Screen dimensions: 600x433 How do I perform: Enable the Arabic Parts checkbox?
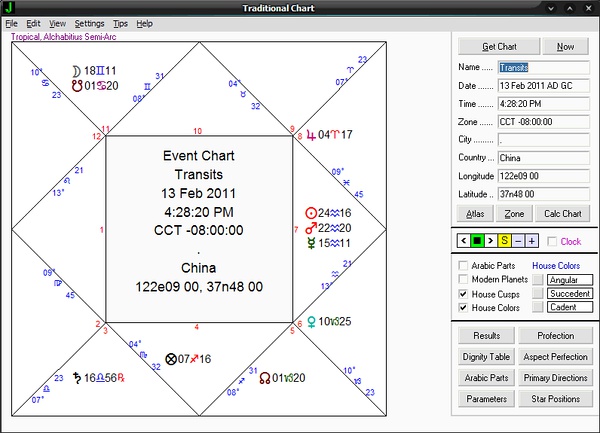click(x=463, y=265)
